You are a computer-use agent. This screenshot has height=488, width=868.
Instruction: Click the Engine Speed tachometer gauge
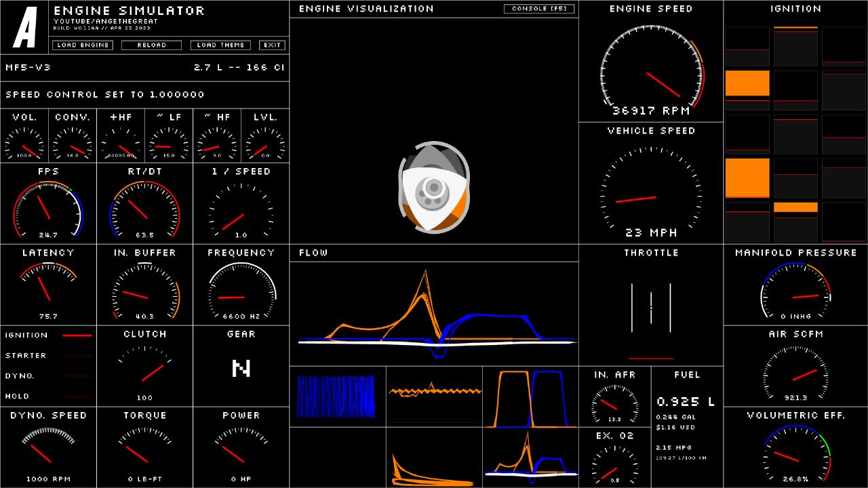[x=651, y=69]
